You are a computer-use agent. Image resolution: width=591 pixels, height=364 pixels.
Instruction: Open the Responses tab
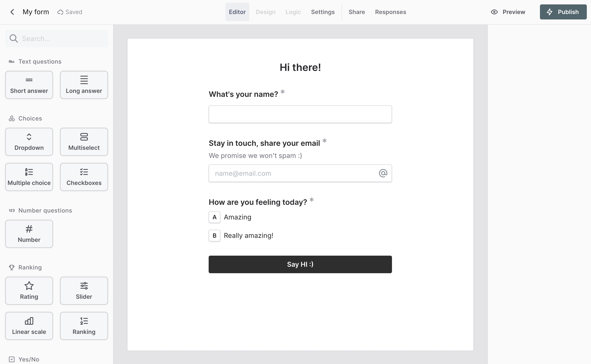[390, 12]
